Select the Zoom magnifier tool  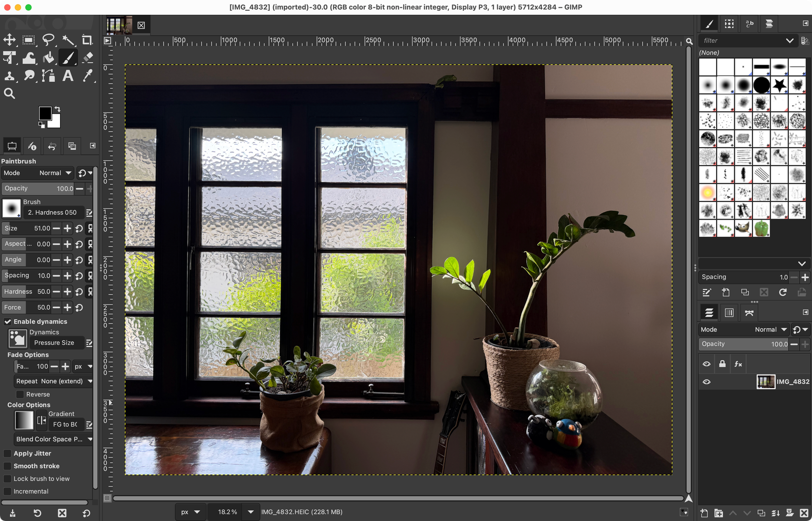coord(10,94)
